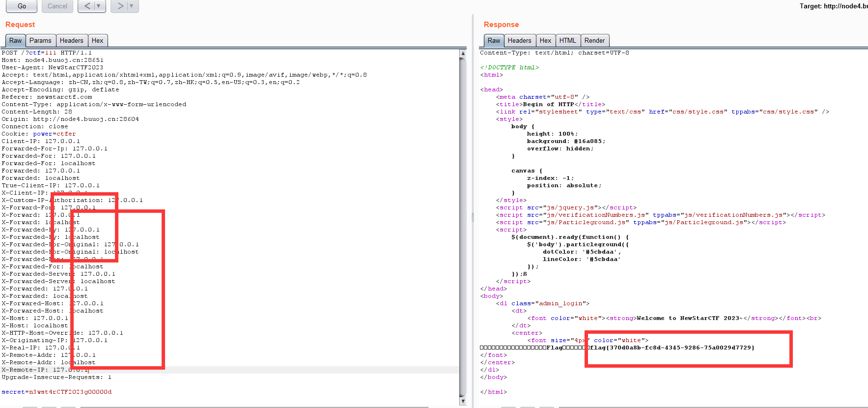Image resolution: width=868 pixels, height=408 pixels.
Task: Click the Cancel button
Action: click(x=57, y=6)
